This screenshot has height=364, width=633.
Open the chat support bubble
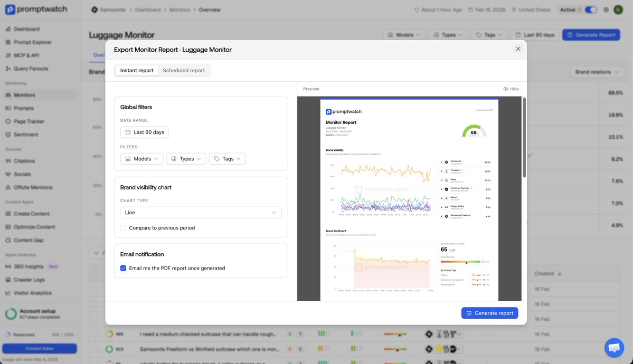(x=614, y=348)
